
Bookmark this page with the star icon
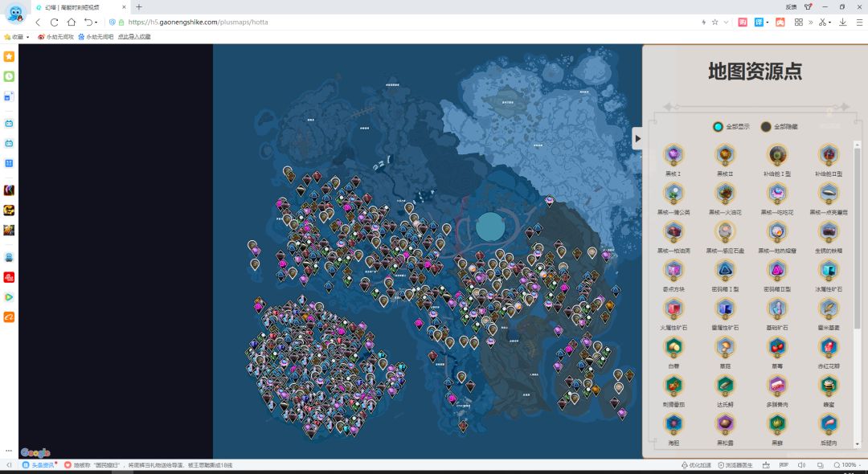714,22
